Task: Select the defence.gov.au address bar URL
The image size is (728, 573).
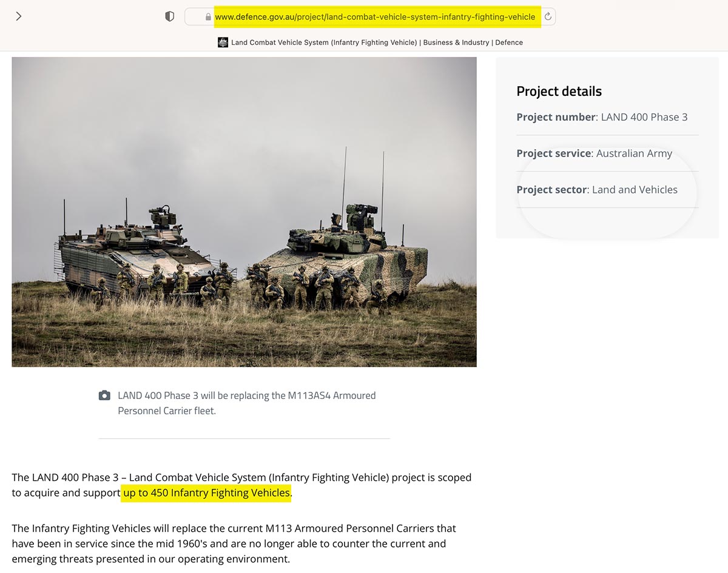Action: point(375,17)
